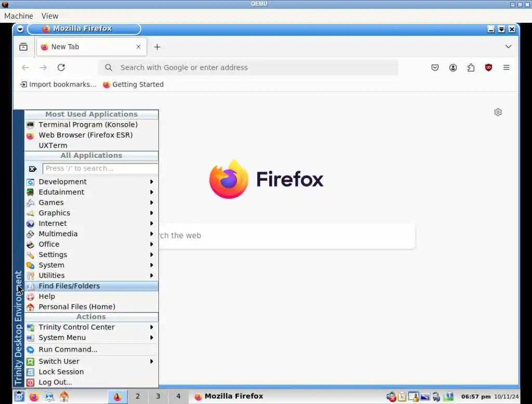The width and height of the screenshot is (532, 404).
Task: Open Personal Files (Home)
Action: pyautogui.click(x=91, y=307)
